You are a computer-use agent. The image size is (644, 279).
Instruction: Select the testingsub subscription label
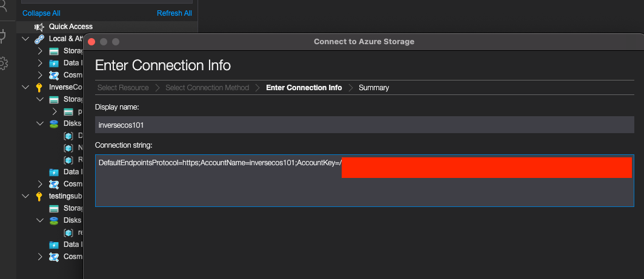[66, 196]
